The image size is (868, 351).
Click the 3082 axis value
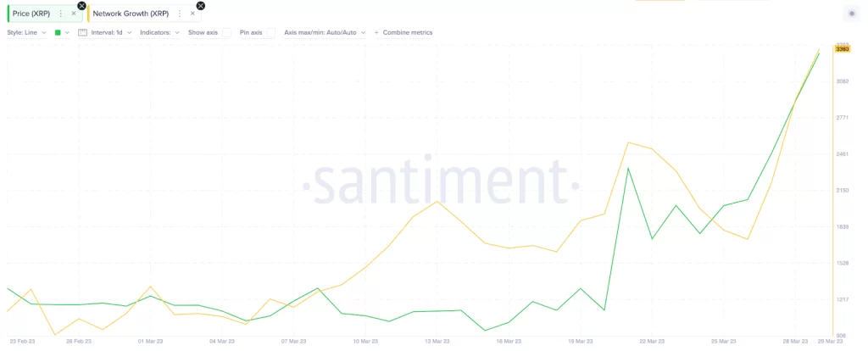click(843, 81)
